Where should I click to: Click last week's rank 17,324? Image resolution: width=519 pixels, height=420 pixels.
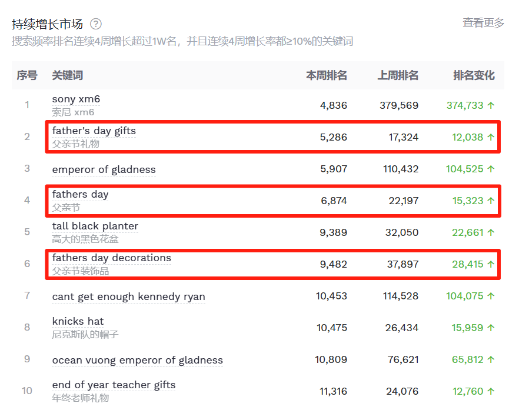point(403,137)
